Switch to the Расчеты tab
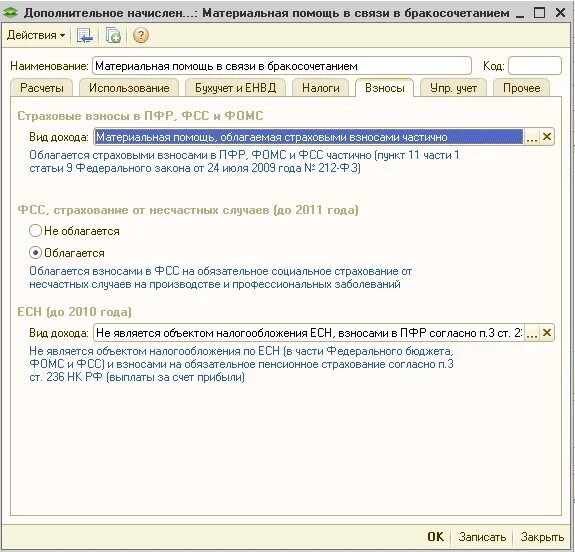Screen dimensions: 575x552 click(x=41, y=88)
